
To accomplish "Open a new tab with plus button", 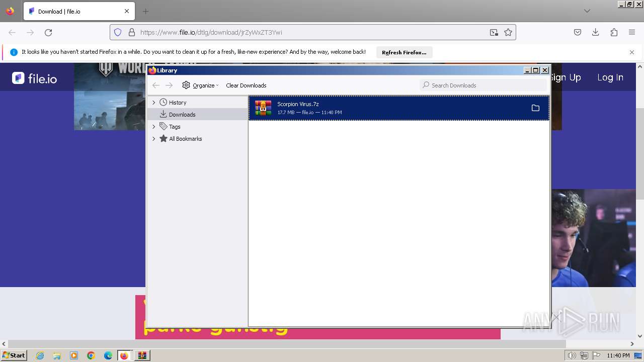I will tap(145, 11).
